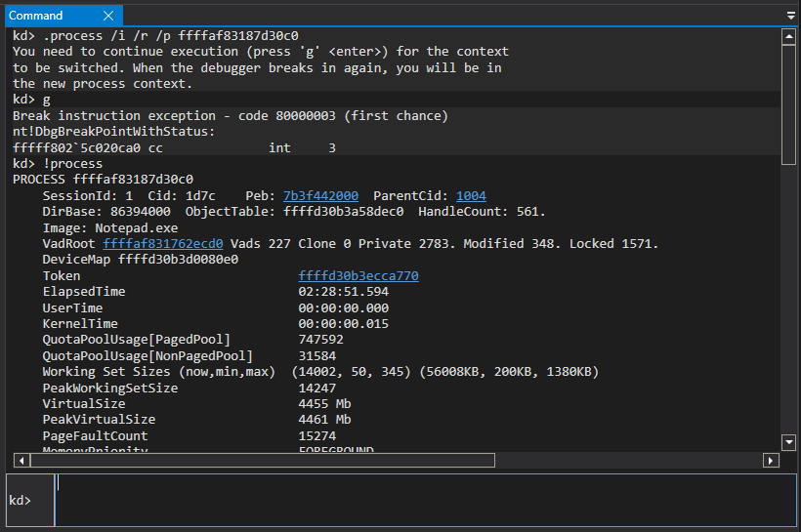Screen dimensions: 801x532
Task: Click the vertical scrollbar down arrow
Action: pos(788,442)
